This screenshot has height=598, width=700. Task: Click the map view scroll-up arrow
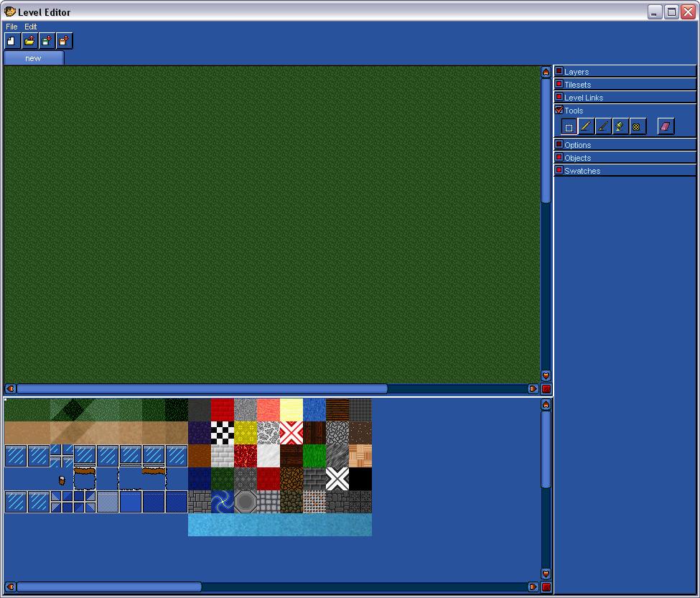546,72
